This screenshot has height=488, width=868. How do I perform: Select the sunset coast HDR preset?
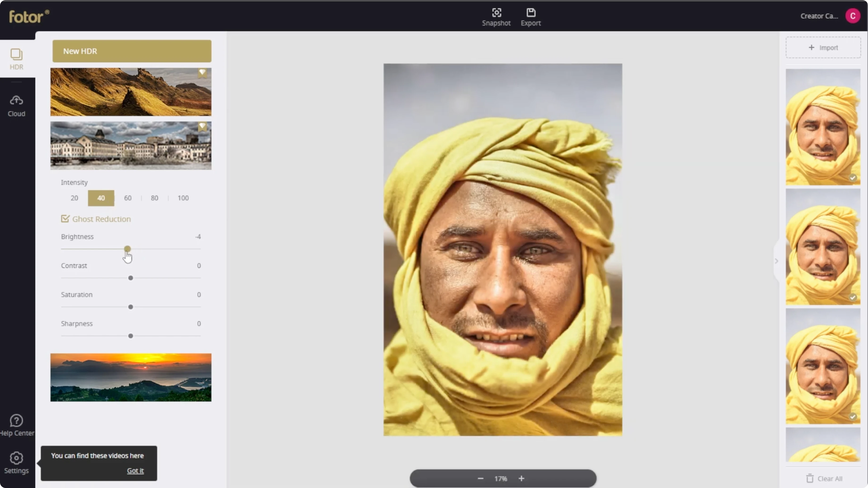tap(131, 377)
